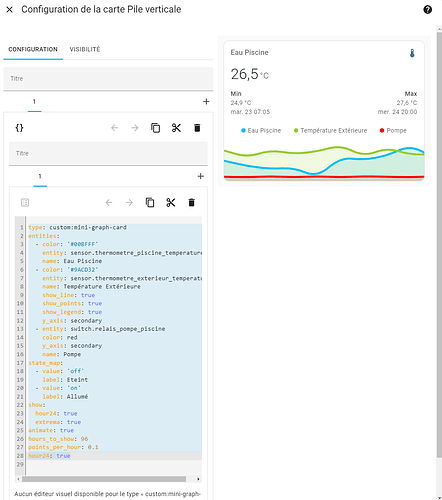Viewport: 442px width, 500px height.
Task: Cut the outer card with scissors icon
Action: click(176, 128)
